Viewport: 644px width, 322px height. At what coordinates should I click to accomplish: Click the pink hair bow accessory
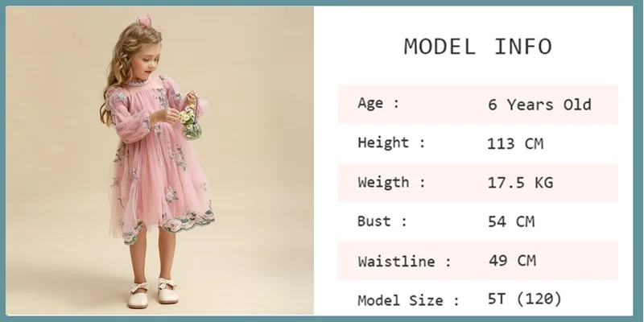point(145,21)
